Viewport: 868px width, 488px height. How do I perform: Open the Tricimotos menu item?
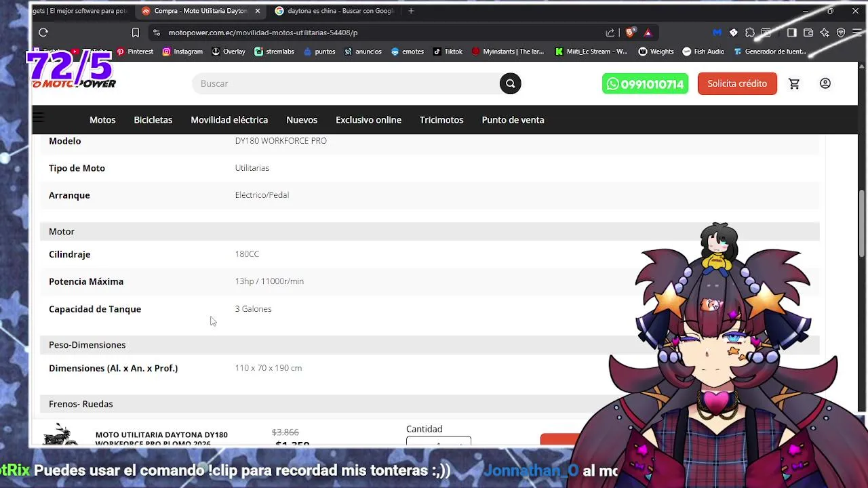(441, 120)
